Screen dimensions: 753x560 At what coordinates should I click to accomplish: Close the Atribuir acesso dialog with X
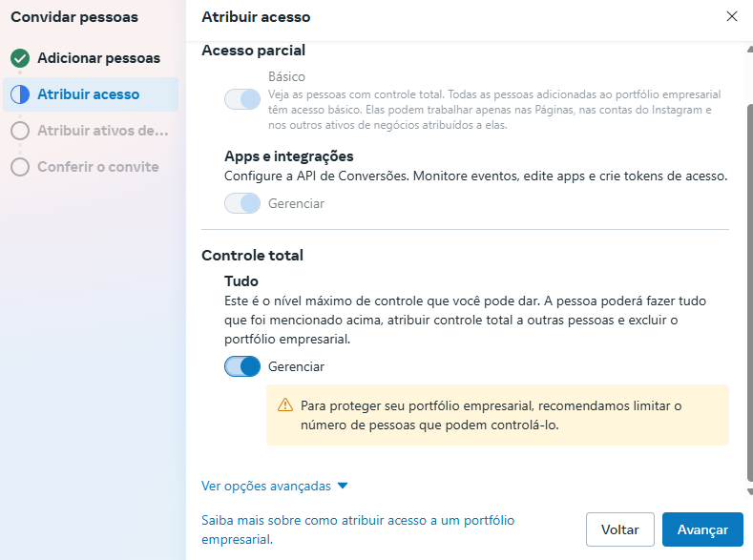[x=731, y=16]
